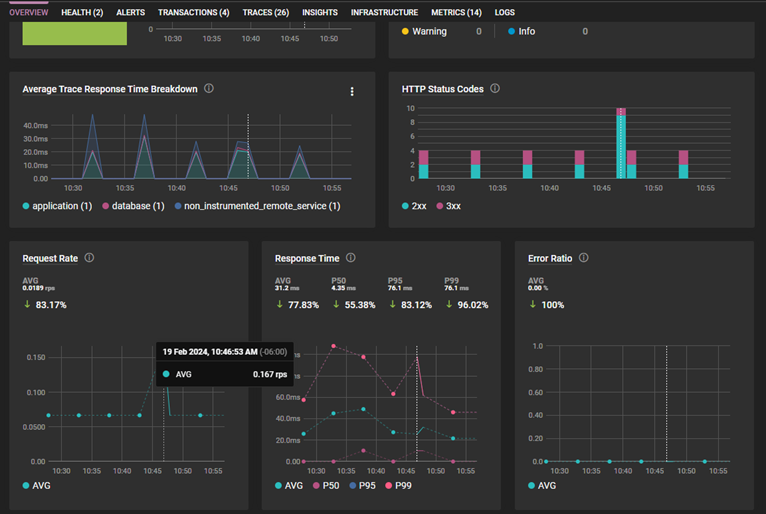This screenshot has width=766, height=514.
Task: Click the Average Trace Response Time Breakdown title
Action: tap(110, 89)
